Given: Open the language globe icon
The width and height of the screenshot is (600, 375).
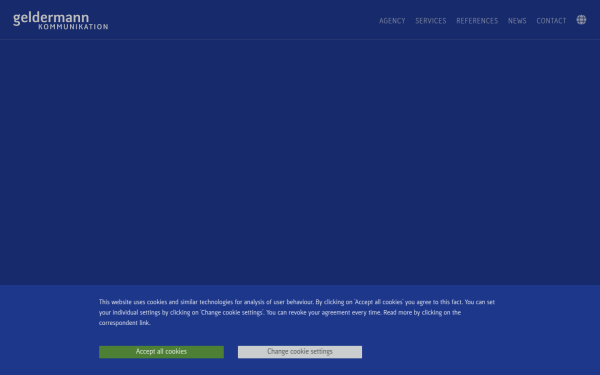Looking at the screenshot, I should (581, 20).
